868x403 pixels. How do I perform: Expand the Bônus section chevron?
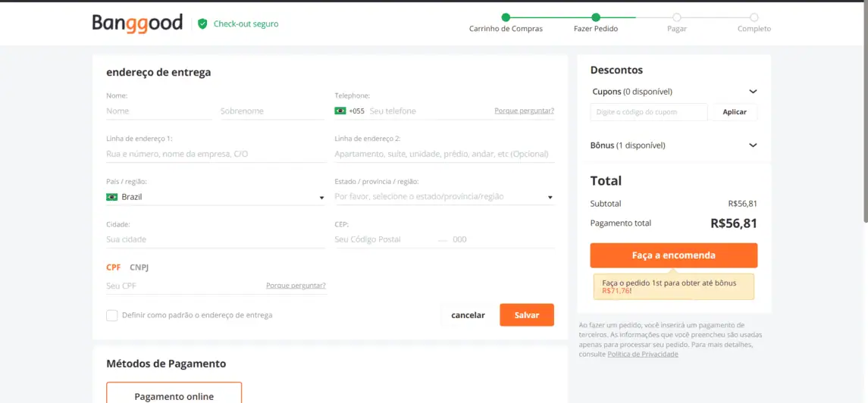pos(753,145)
